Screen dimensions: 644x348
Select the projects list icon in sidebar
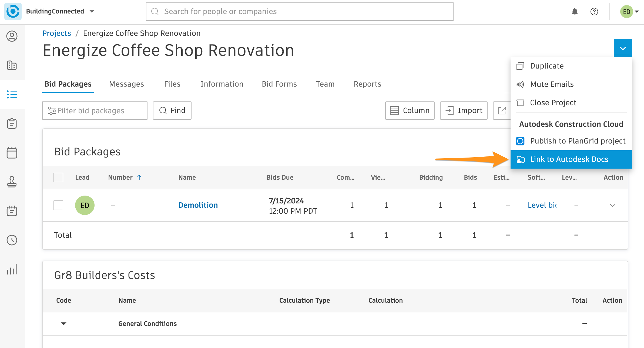click(12, 94)
